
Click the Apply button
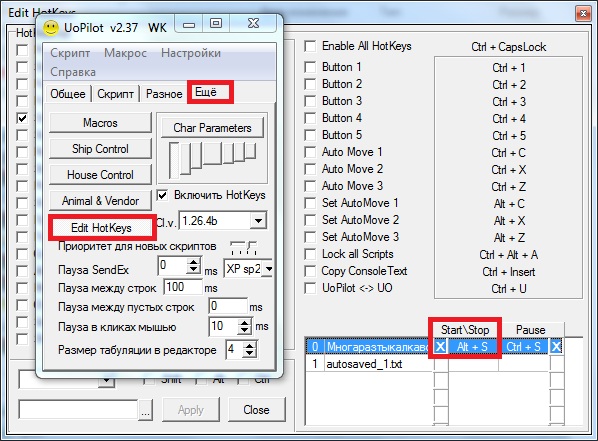click(191, 410)
